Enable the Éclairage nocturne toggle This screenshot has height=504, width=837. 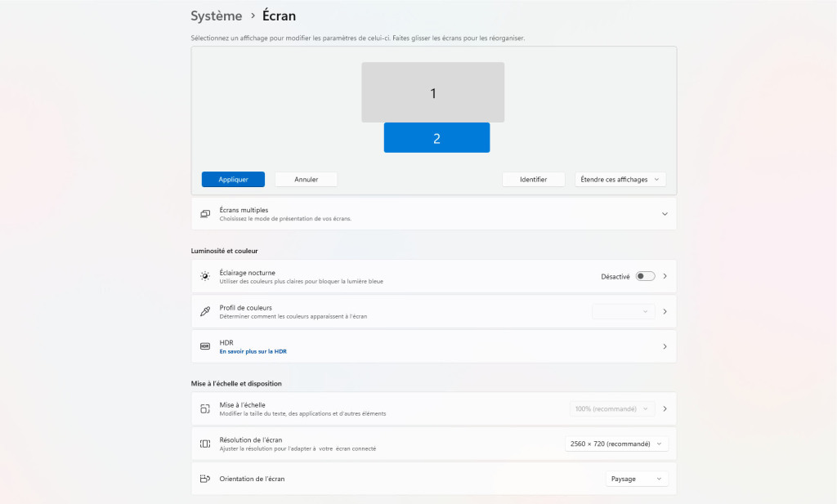pyautogui.click(x=645, y=276)
